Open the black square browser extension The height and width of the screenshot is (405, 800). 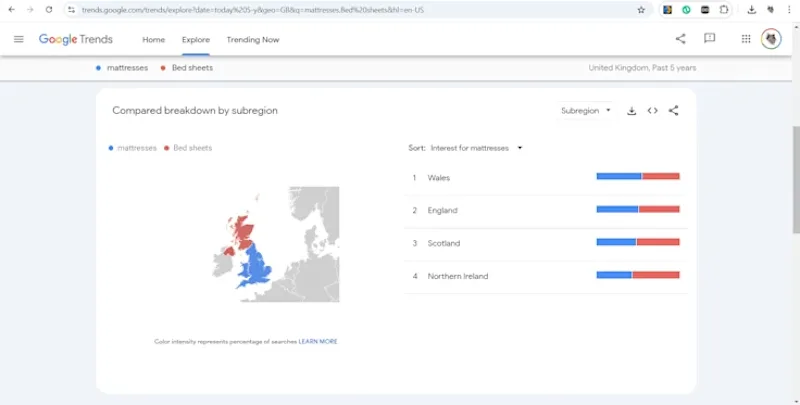tap(705, 10)
